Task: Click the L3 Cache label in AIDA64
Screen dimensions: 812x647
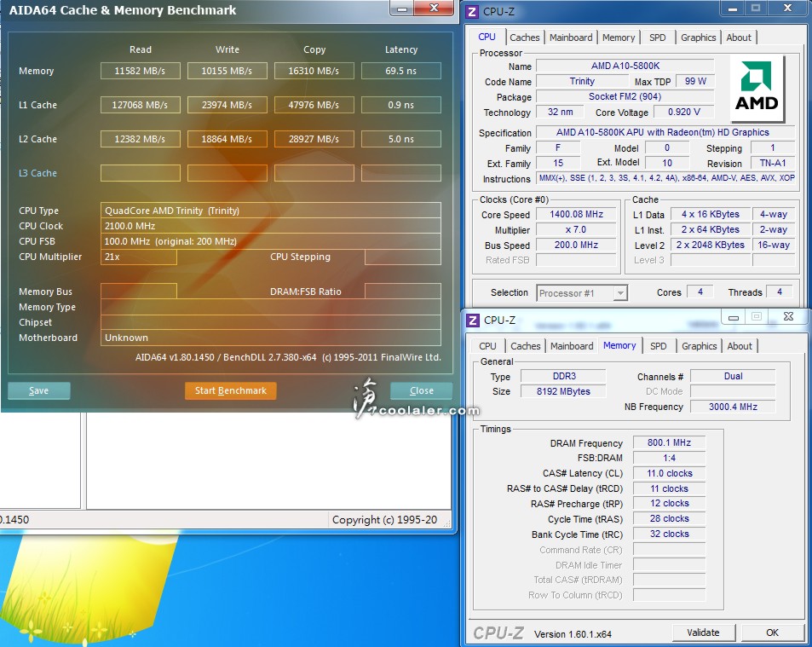Action: coord(37,173)
